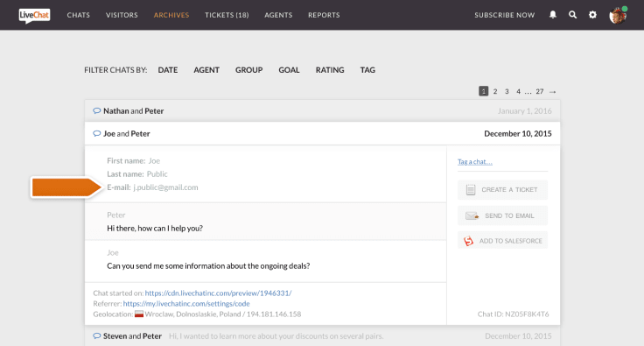Open search with the magnifier icon
The image size is (644, 346).
572,15
